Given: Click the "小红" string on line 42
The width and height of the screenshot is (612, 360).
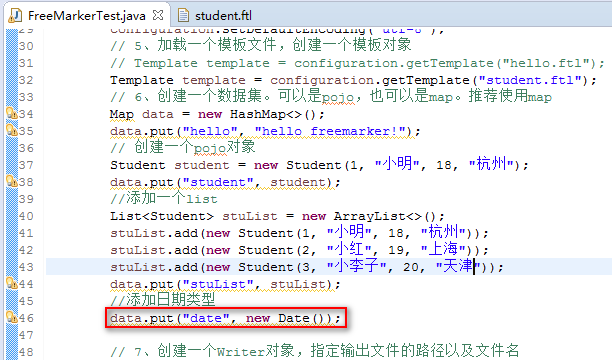Looking at the screenshot, I should 350,249.
